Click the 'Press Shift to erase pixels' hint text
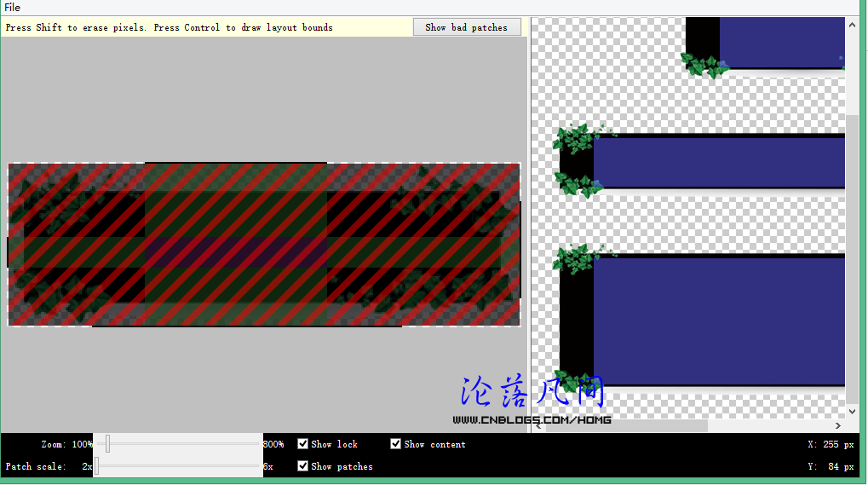This screenshot has height=485, width=868. [x=76, y=27]
